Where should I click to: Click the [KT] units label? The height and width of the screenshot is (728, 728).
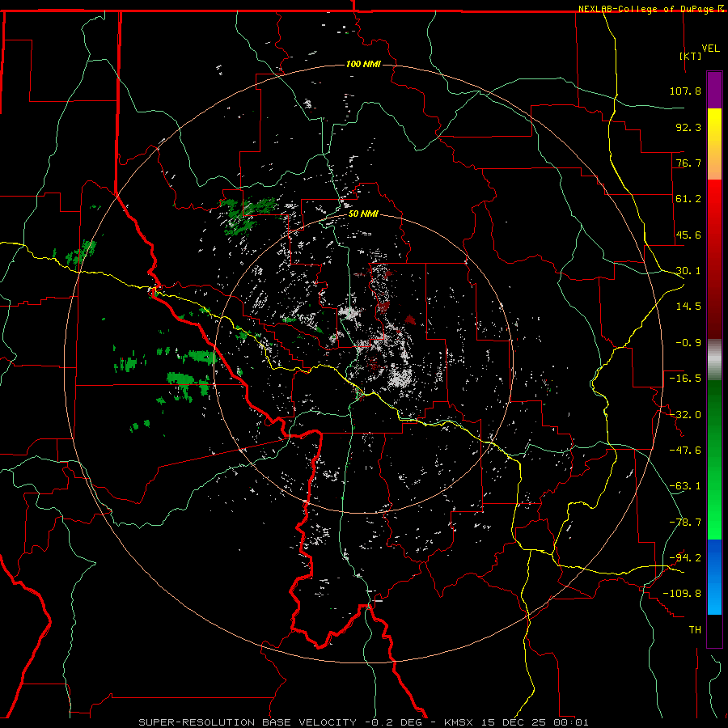691,56
